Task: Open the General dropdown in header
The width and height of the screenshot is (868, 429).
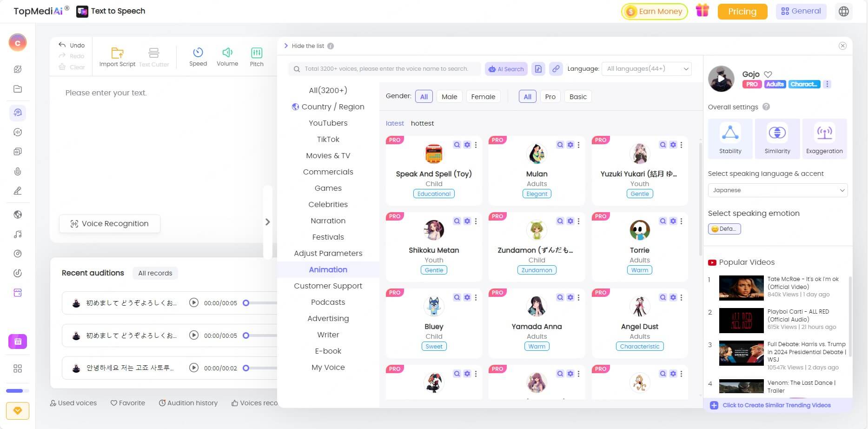Action: (x=801, y=11)
